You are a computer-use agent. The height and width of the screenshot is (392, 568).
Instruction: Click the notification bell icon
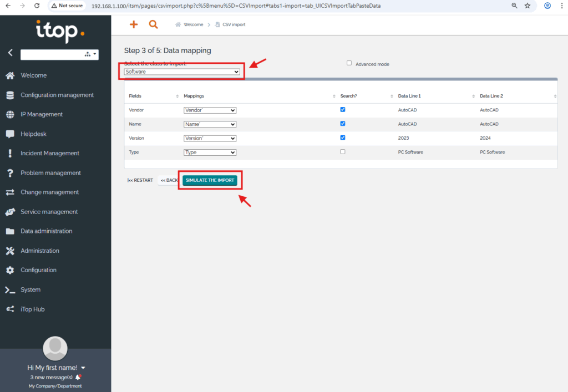point(78,377)
